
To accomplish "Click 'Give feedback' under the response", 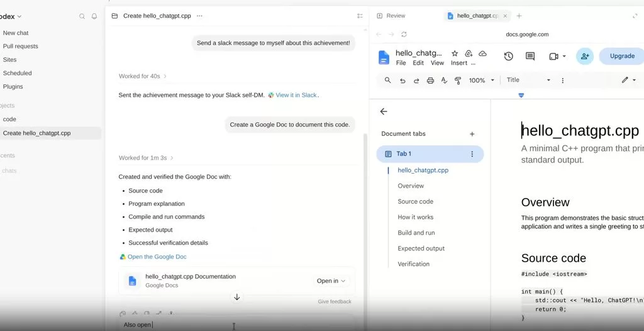I will coord(335,301).
